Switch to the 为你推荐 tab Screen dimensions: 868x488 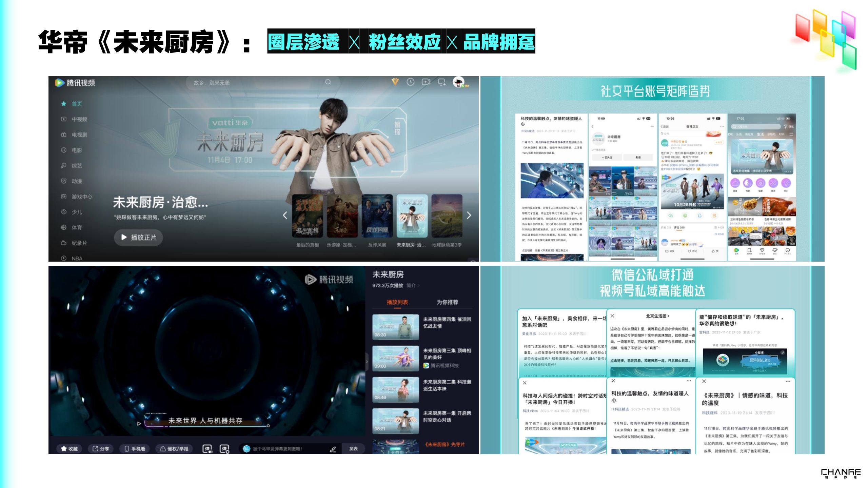click(x=447, y=302)
